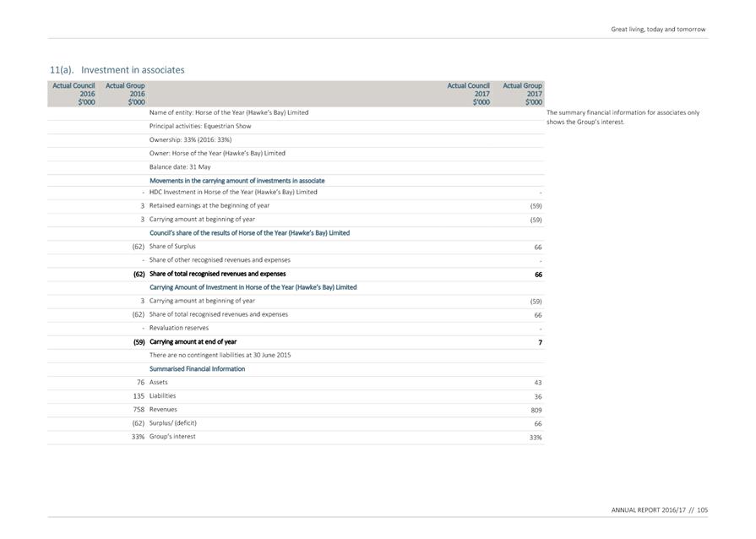Viewport: 756px width, 539px height.
Task: Click the 'Great living, today and tomorrow' header text
Action: (x=658, y=30)
